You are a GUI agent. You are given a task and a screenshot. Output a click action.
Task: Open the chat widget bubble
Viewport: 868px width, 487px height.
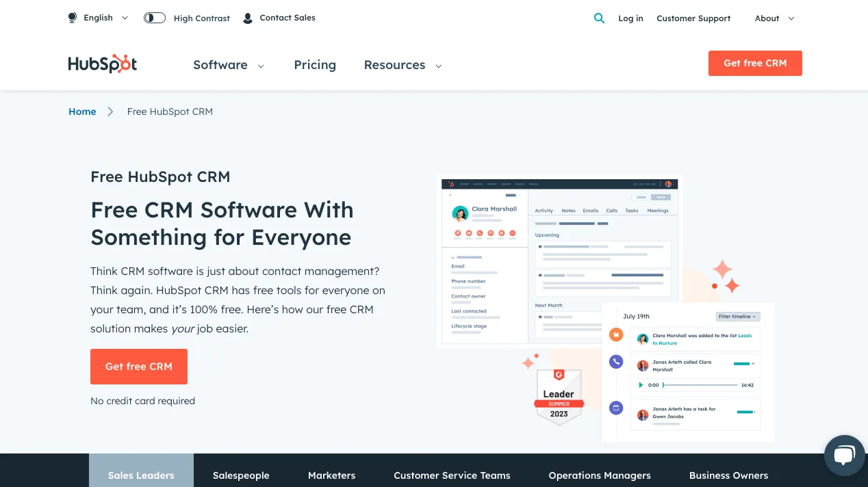click(845, 455)
